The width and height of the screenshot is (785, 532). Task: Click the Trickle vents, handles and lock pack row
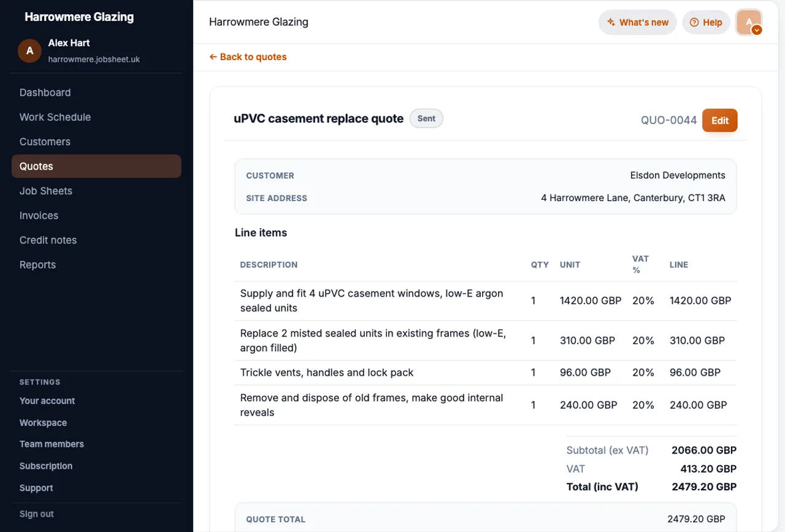(486, 373)
